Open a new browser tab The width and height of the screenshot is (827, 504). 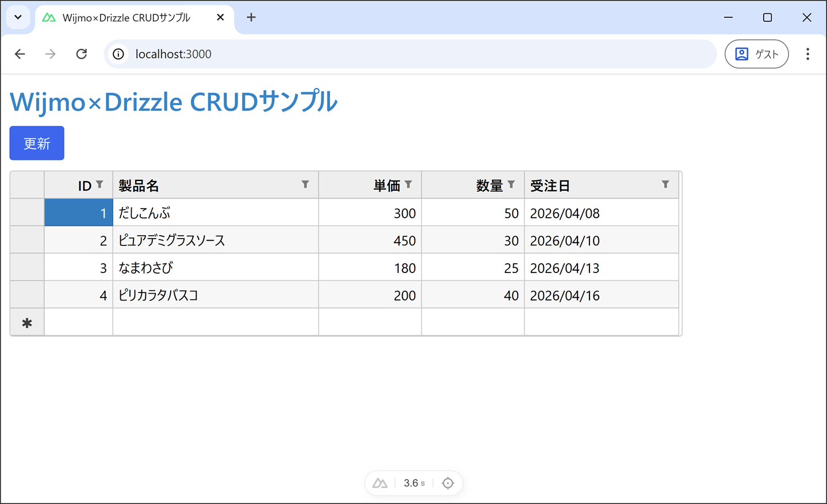251,18
